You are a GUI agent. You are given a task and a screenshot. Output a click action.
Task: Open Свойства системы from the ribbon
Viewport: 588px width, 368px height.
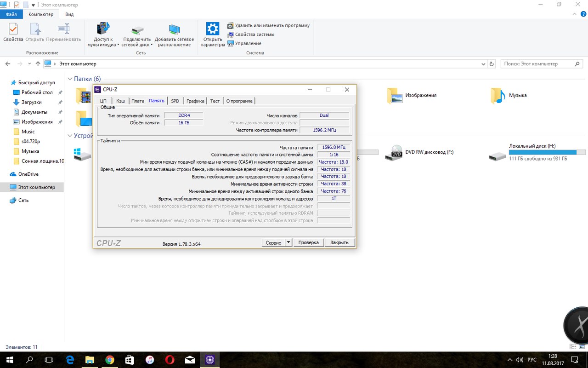[251, 34]
